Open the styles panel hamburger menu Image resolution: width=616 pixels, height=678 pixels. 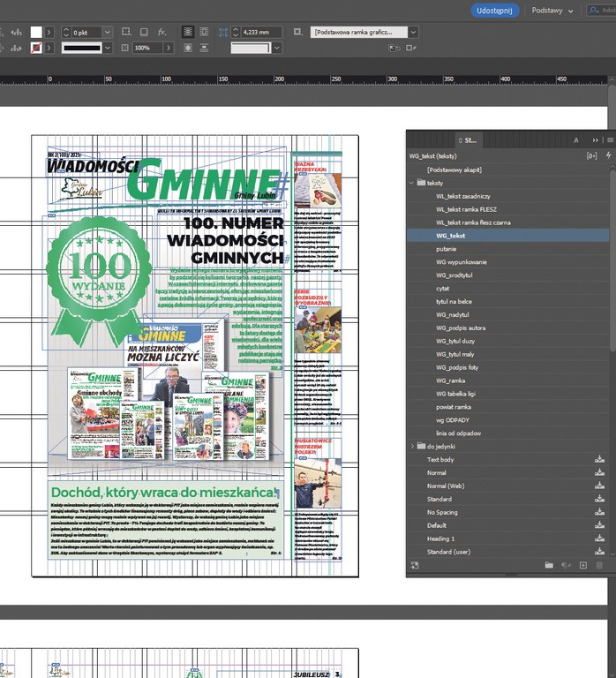point(607,139)
